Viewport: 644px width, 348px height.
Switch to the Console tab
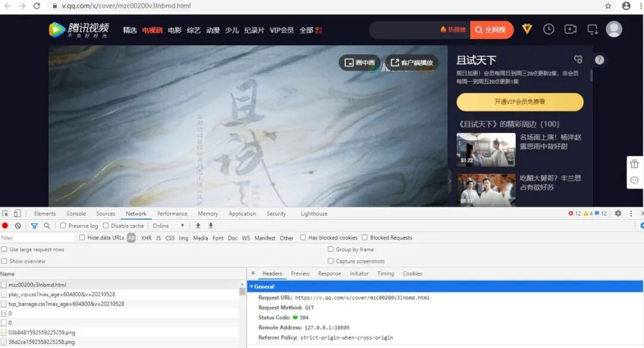pyautogui.click(x=76, y=214)
